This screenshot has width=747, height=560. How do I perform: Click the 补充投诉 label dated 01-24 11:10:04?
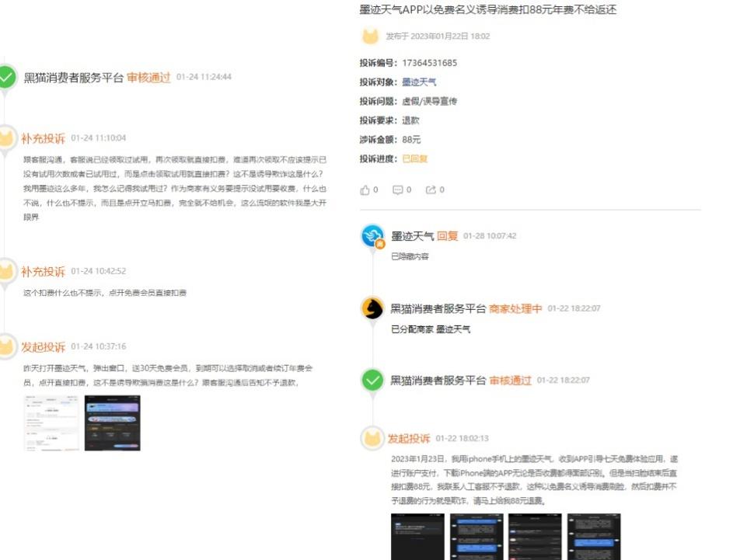pyautogui.click(x=44, y=138)
